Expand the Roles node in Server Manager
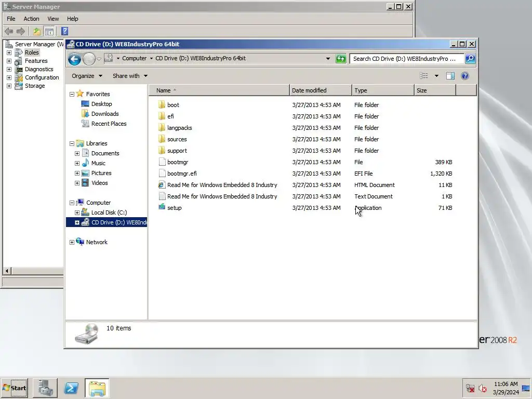 tap(9, 52)
